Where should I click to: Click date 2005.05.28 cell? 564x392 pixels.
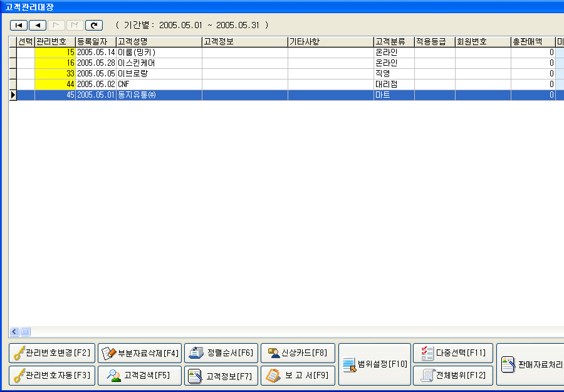coord(96,63)
